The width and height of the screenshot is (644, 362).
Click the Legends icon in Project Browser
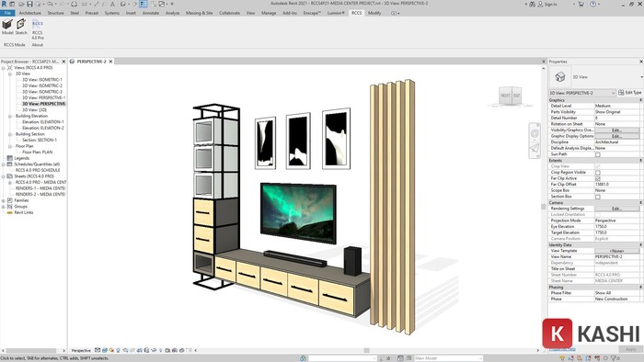9,158
